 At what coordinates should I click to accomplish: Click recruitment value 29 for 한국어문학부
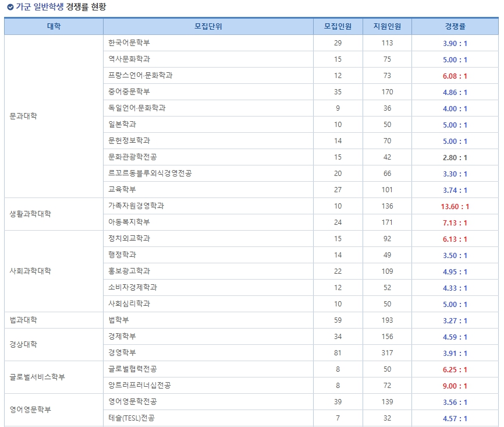coord(338,43)
